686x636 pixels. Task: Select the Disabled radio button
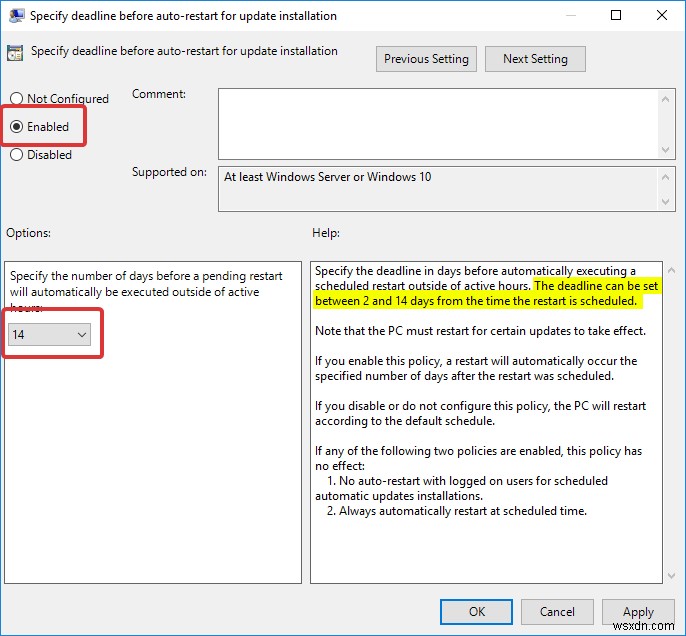tap(41, 154)
